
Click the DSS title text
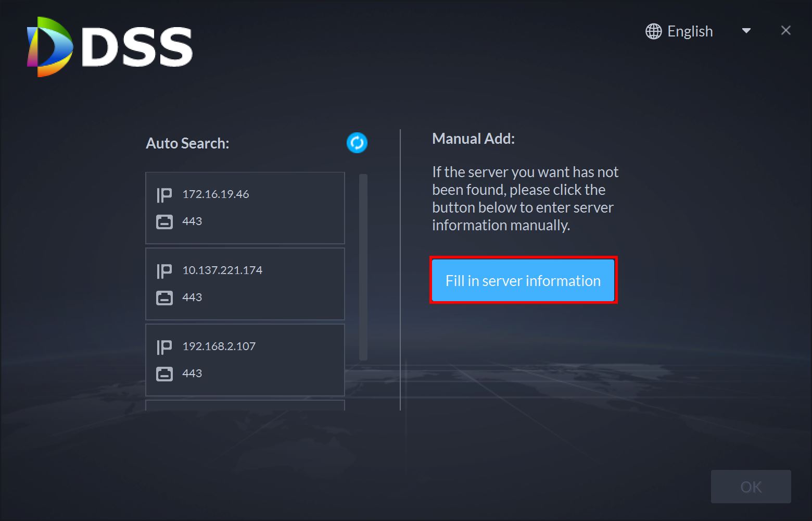click(x=137, y=48)
